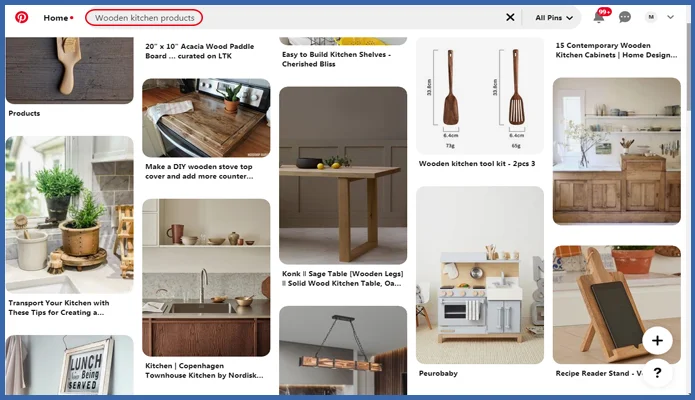This screenshot has height=400, width=695.
Task: Click Transport Your Kitchen with These Tips link
Action: (60, 307)
